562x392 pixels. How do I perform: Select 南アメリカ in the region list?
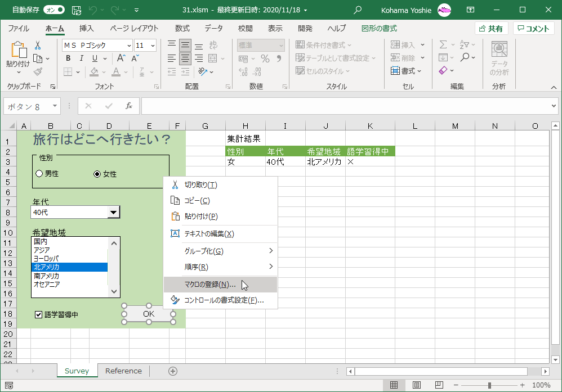pos(47,276)
